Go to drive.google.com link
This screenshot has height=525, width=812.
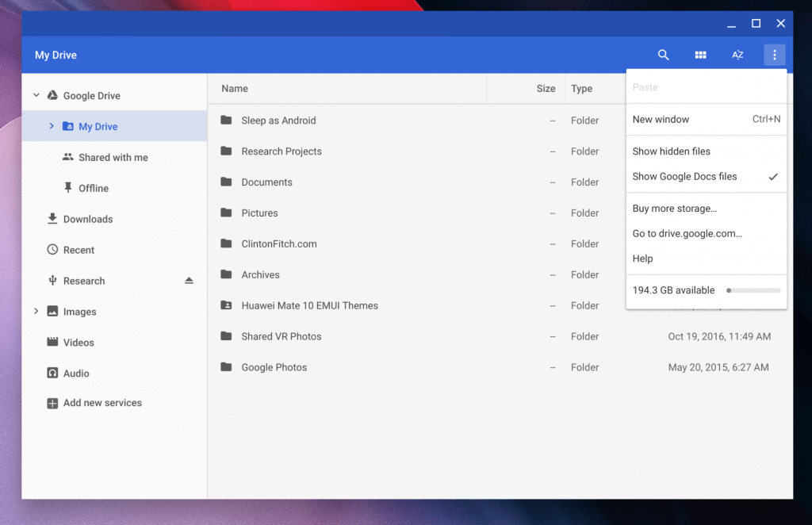(x=688, y=234)
